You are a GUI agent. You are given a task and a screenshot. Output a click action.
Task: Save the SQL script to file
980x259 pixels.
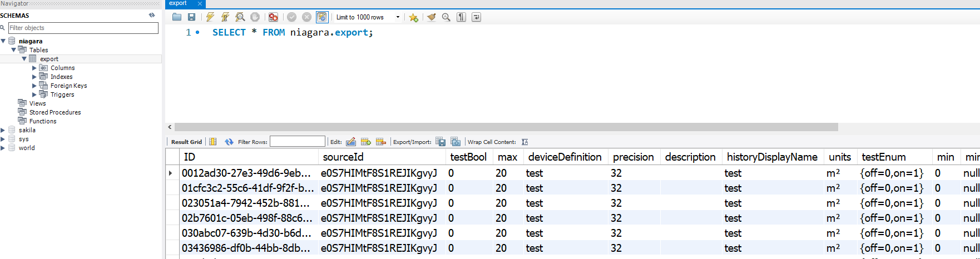(x=191, y=17)
